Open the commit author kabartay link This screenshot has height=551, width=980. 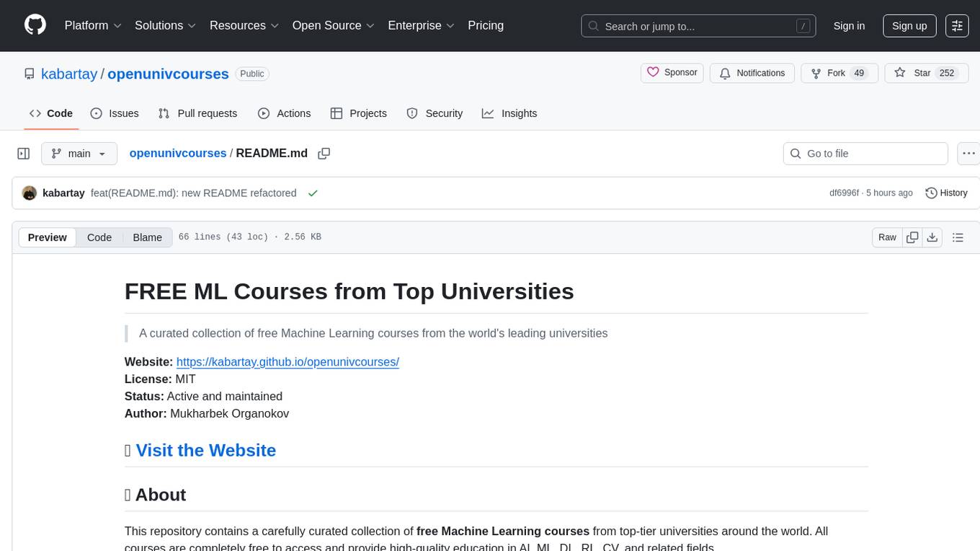(63, 193)
